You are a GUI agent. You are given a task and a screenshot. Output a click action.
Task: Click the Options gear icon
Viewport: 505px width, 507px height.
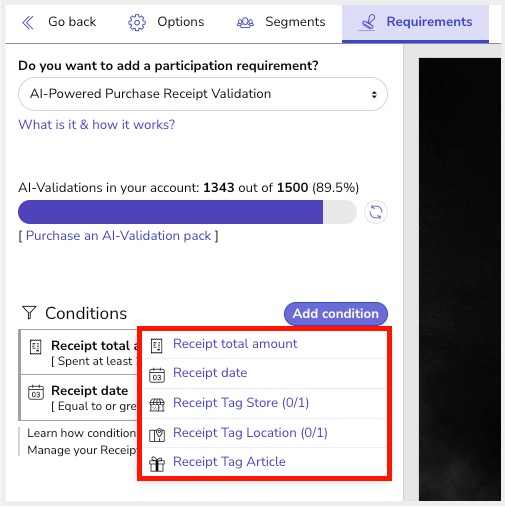[137, 23]
